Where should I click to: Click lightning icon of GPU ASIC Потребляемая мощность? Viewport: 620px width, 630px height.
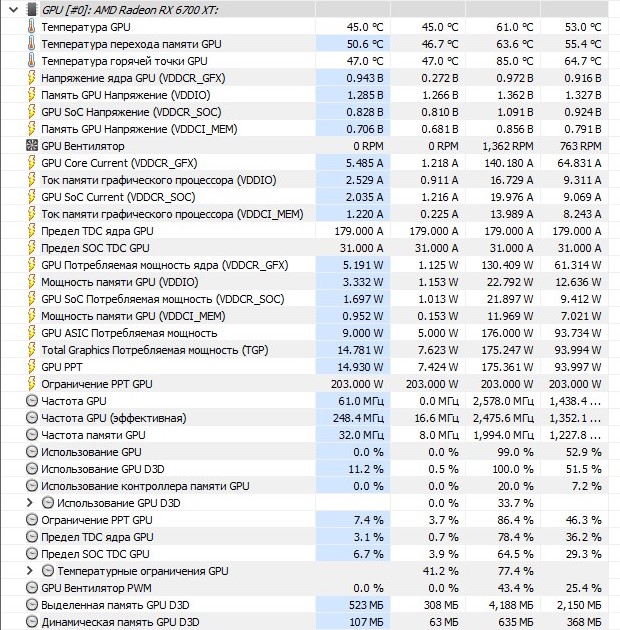pos(31,333)
